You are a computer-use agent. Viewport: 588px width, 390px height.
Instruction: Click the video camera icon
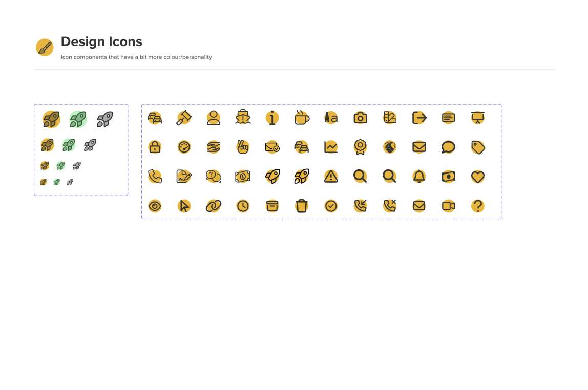(448, 206)
